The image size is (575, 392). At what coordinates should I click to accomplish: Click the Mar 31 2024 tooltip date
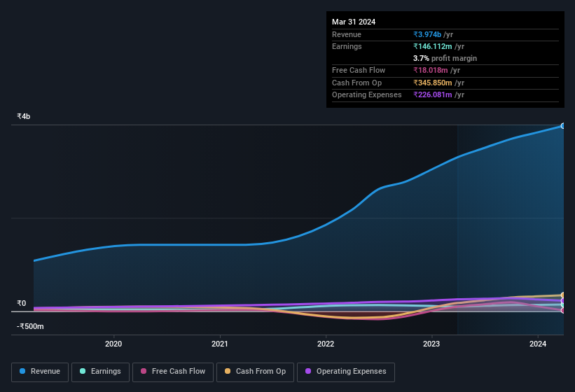354,22
